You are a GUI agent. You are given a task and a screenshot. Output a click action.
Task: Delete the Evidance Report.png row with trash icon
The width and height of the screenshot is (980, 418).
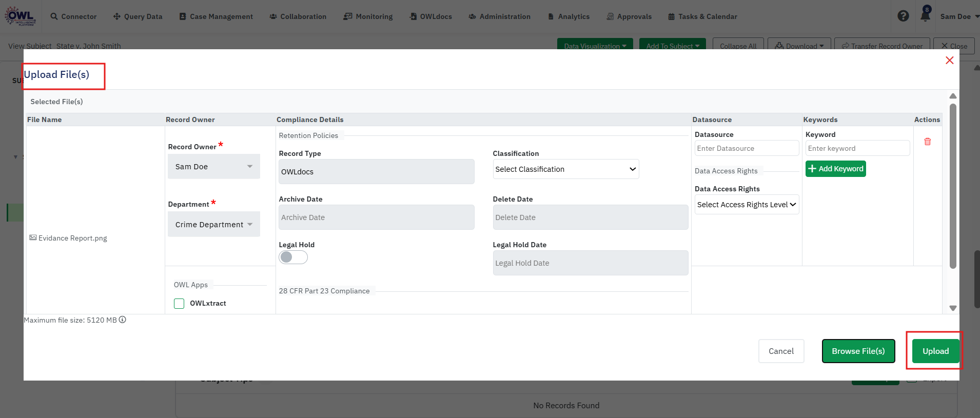coord(927,142)
